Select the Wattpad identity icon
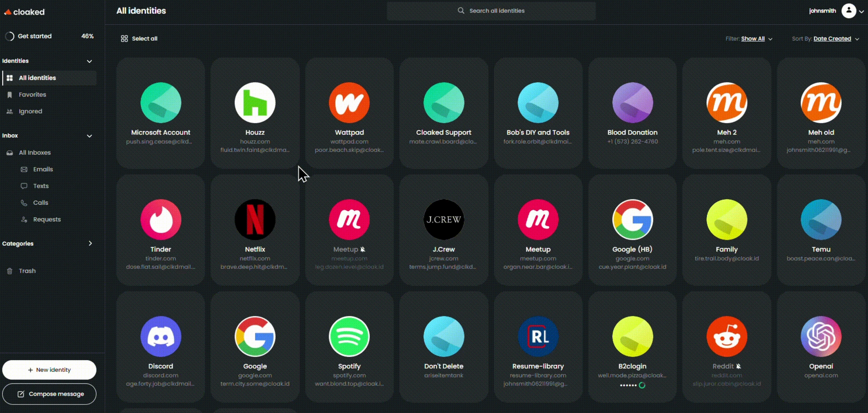The height and width of the screenshot is (413, 868). [x=349, y=102]
